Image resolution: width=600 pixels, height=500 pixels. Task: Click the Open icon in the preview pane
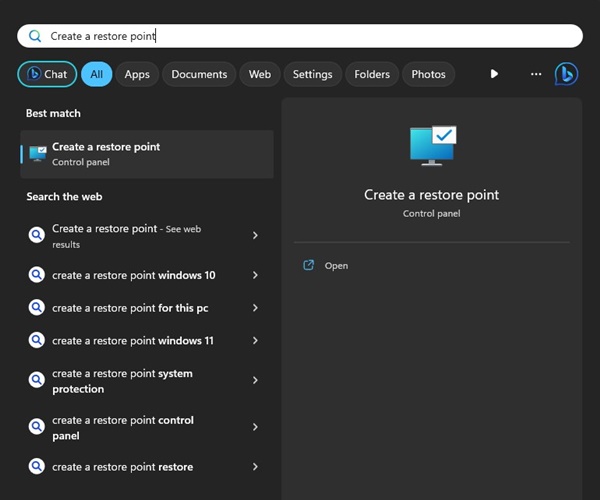(309, 266)
